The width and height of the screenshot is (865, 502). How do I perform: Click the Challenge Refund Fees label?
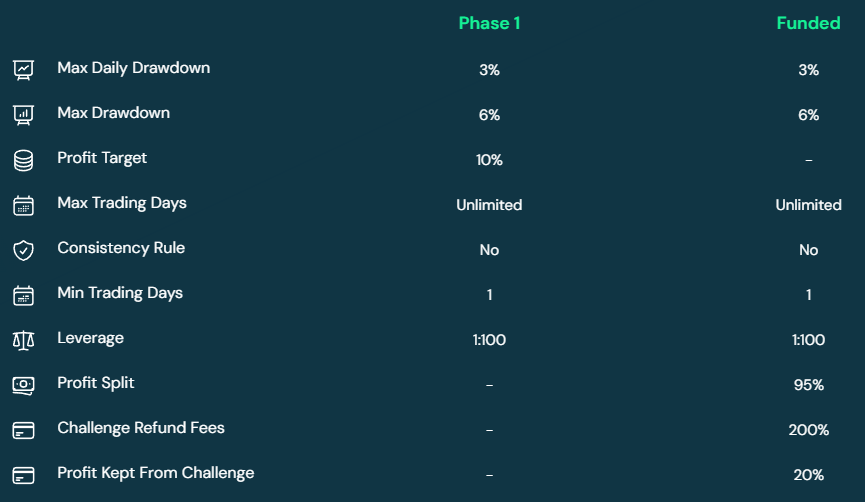141,428
